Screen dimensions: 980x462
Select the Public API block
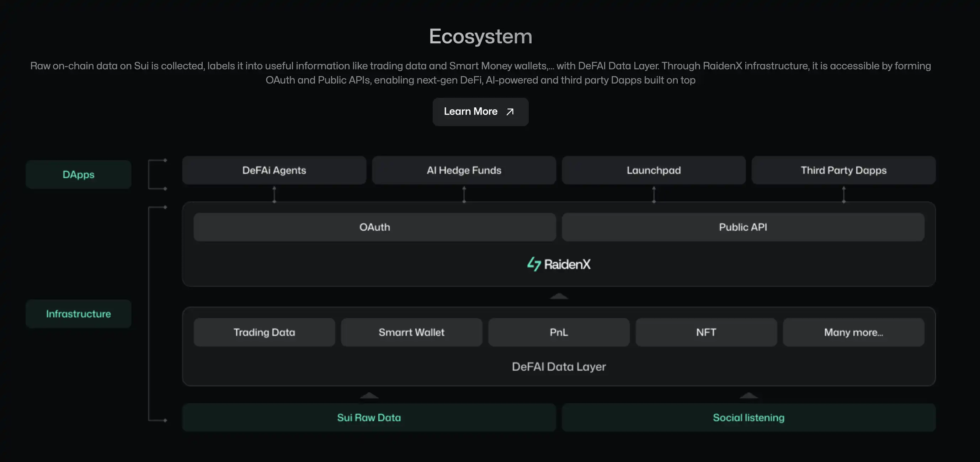coord(742,227)
